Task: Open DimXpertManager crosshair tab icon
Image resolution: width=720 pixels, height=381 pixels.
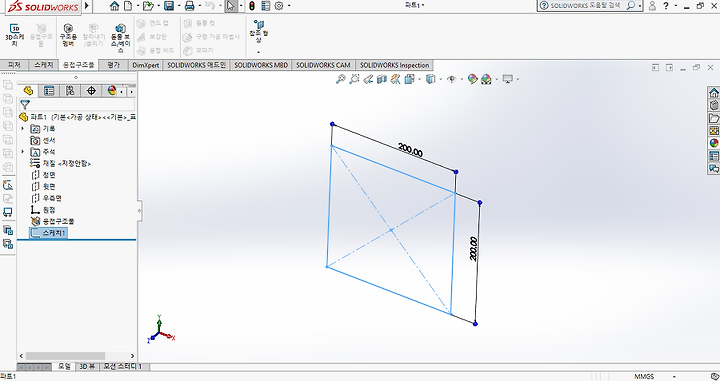Action: [91, 91]
